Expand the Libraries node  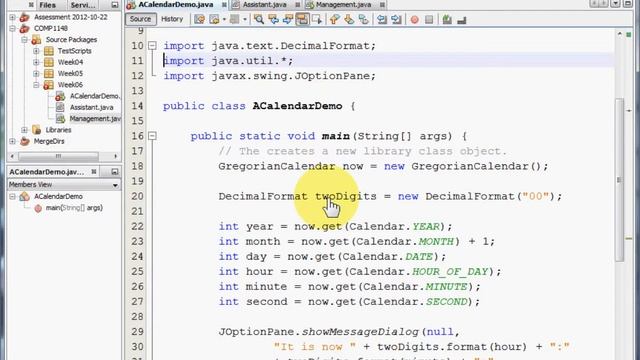(24, 130)
